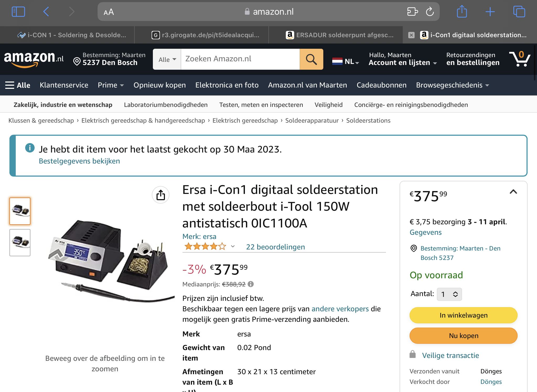Go back with the browser back arrow
The height and width of the screenshot is (392, 537).
point(46,12)
